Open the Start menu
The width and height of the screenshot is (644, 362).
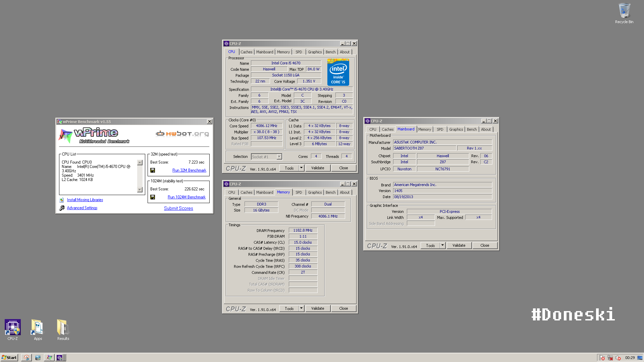pyautogui.click(x=9, y=358)
